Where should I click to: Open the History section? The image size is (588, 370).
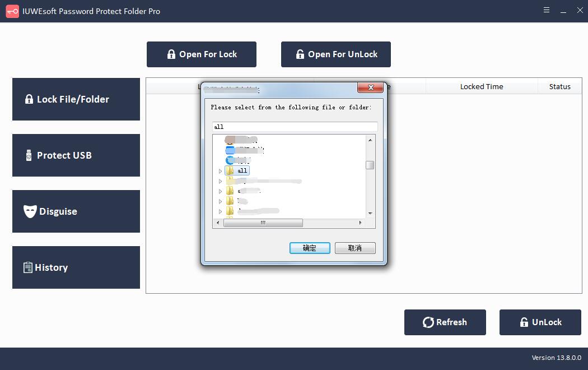coord(76,267)
